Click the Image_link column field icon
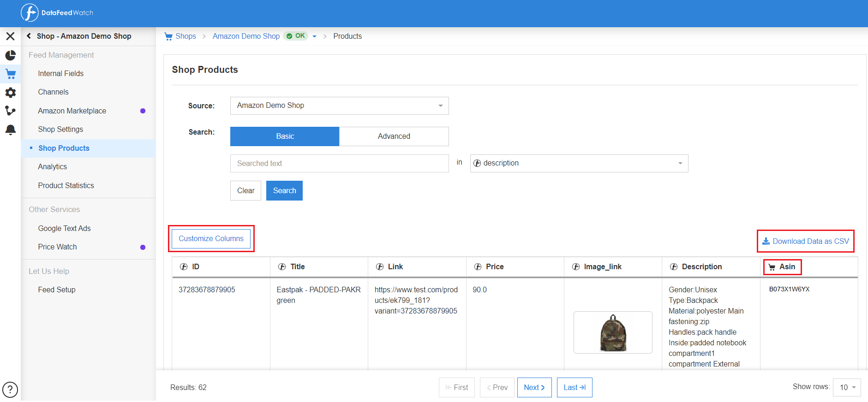The image size is (868, 402). coord(576,266)
